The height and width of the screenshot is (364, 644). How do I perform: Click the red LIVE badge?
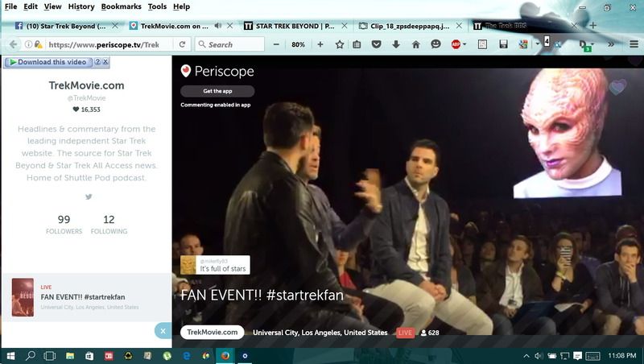coord(405,333)
